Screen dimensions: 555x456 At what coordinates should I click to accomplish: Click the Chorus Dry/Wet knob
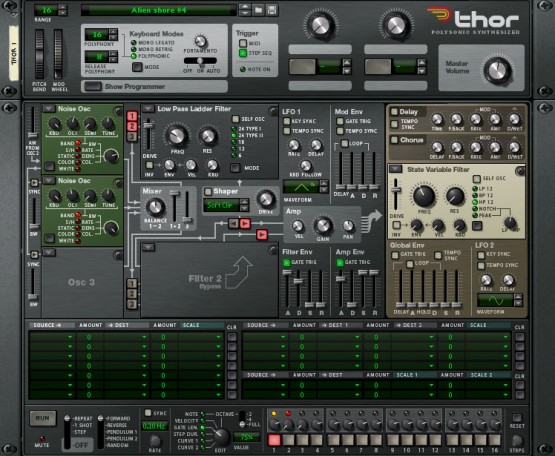(x=514, y=147)
